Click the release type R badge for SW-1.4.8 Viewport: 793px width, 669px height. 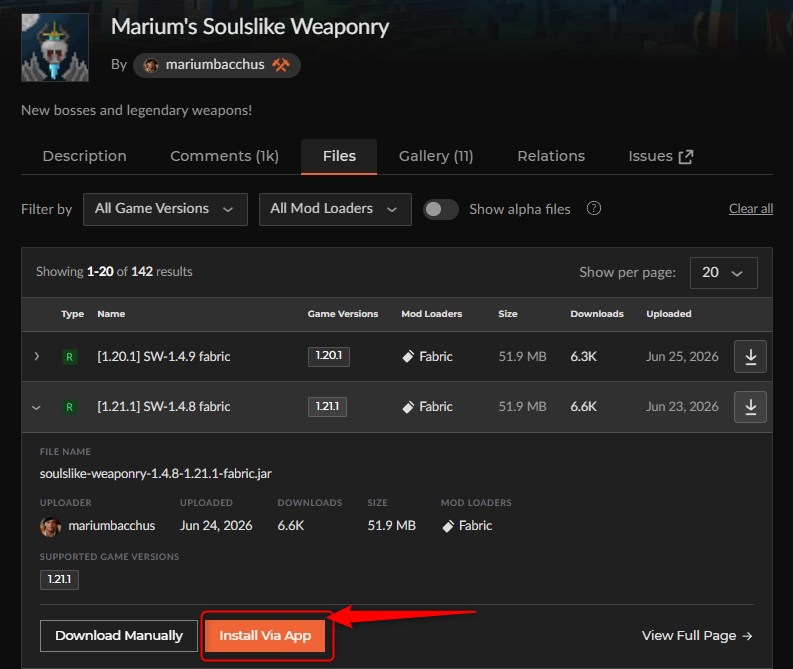[x=69, y=407]
